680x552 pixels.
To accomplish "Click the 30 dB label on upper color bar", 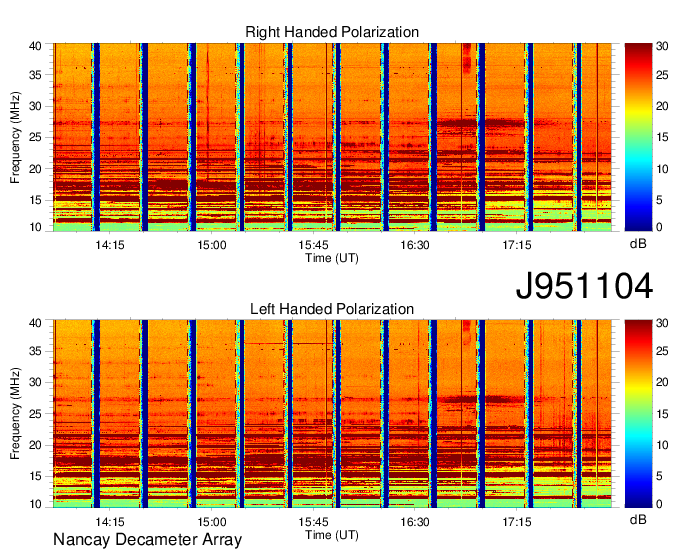I will coord(662,46).
